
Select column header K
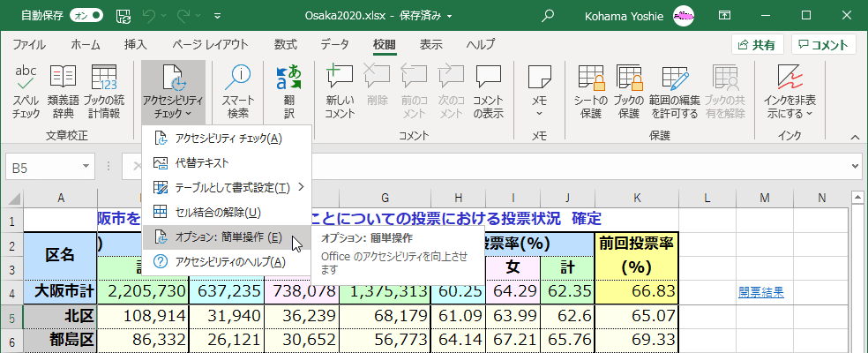tap(637, 198)
